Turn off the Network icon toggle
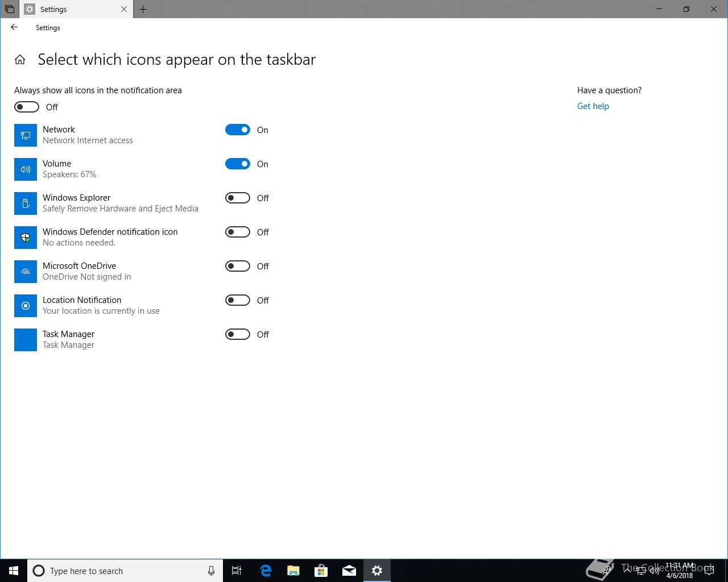The width and height of the screenshot is (728, 582). (x=238, y=130)
